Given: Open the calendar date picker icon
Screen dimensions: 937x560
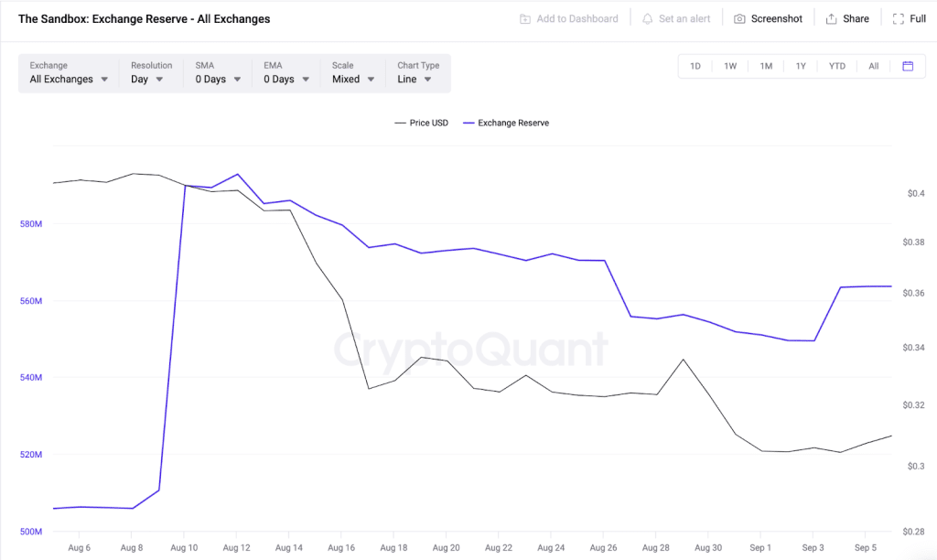Looking at the screenshot, I should [908, 66].
